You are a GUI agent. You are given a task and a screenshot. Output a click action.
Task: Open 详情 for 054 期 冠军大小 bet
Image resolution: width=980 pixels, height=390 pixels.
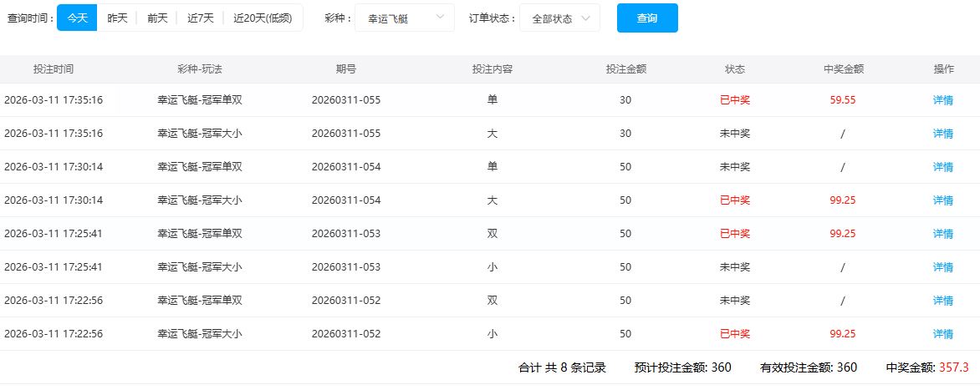pos(942,200)
